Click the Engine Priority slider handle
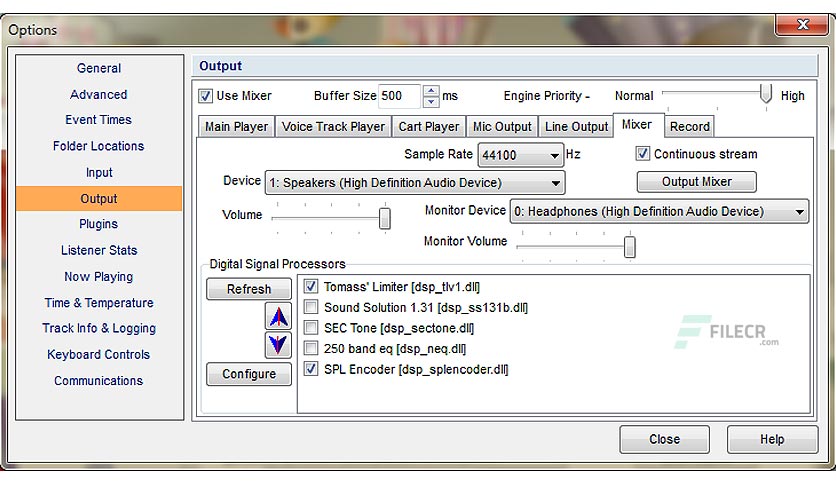This screenshot has width=836, height=484. [x=766, y=93]
